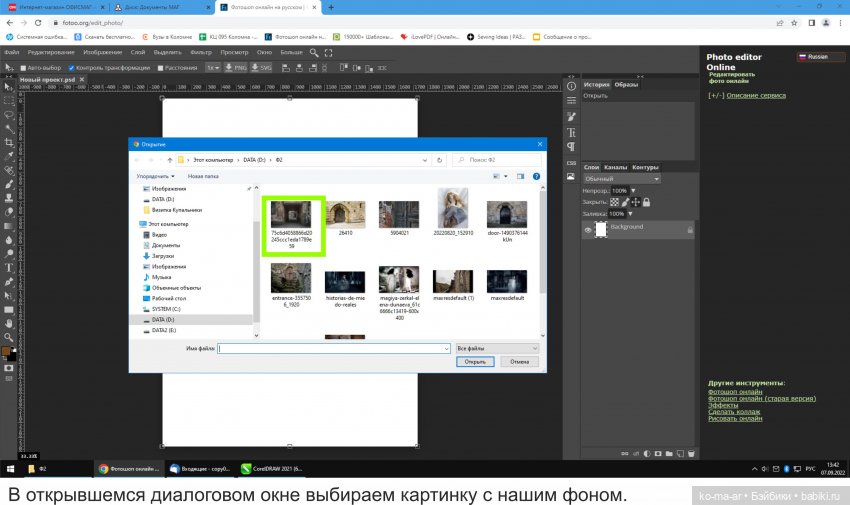Uncheck Контроль трансформации checkbox
This screenshot has width=850, height=505.
pyautogui.click(x=71, y=68)
